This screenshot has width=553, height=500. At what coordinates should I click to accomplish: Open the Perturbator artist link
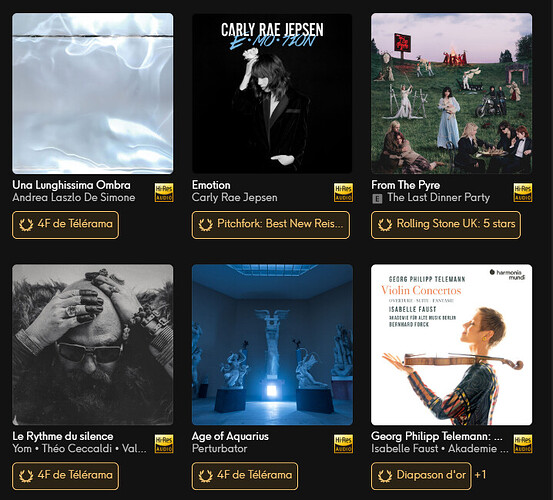pos(219,449)
